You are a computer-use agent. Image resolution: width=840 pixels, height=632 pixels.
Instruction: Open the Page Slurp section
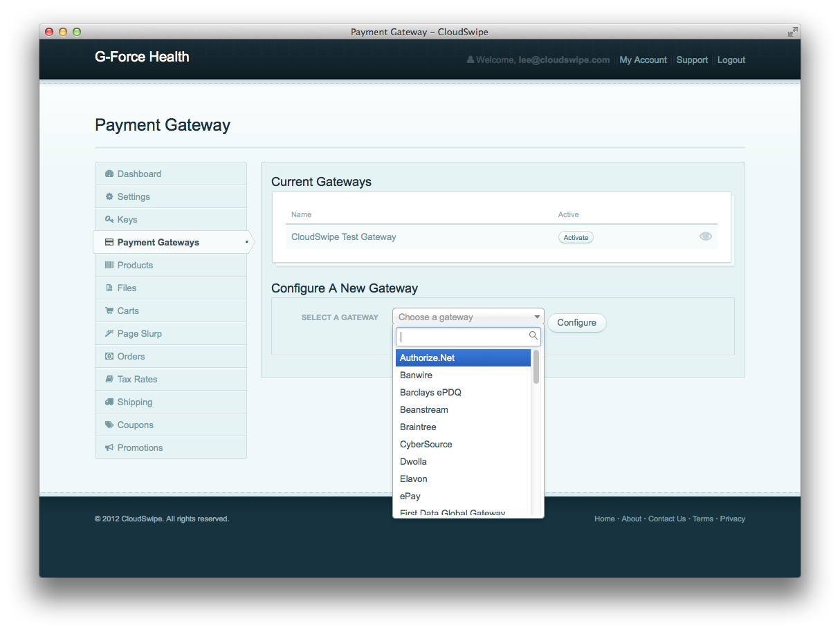tap(171, 333)
